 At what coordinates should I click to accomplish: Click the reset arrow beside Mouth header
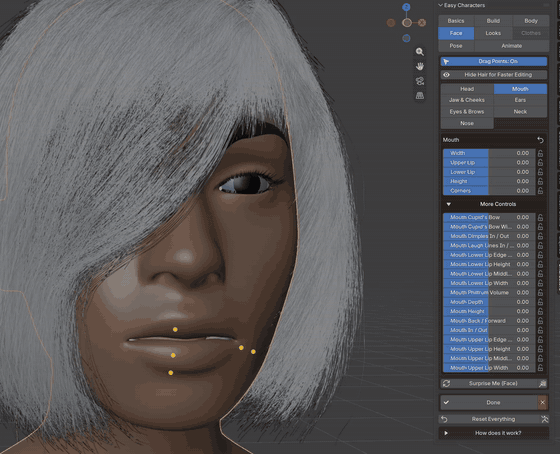pyautogui.click(x=540, y=140)
